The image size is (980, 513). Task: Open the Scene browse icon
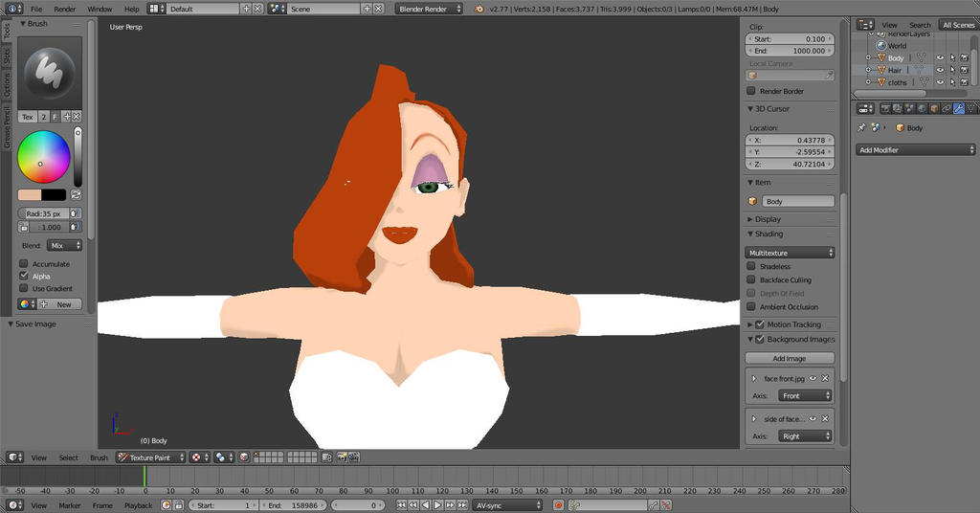[277, 9]
